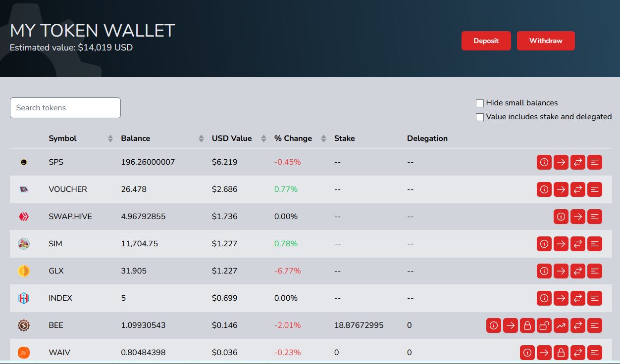Click swap arrows icon in INDEX row
This screenshot has width=620, height=364.
click(x=578, y=298)
